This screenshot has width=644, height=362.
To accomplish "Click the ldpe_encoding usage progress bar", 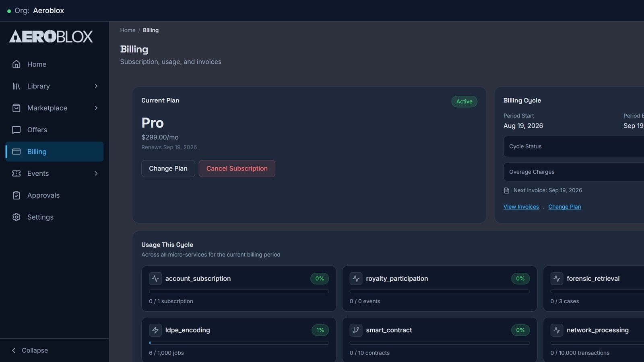I will coord(239,343).
